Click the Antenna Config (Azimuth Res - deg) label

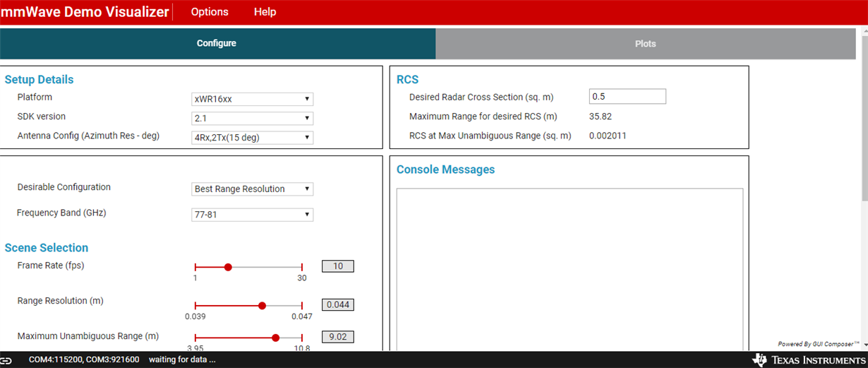coord(88,136)
